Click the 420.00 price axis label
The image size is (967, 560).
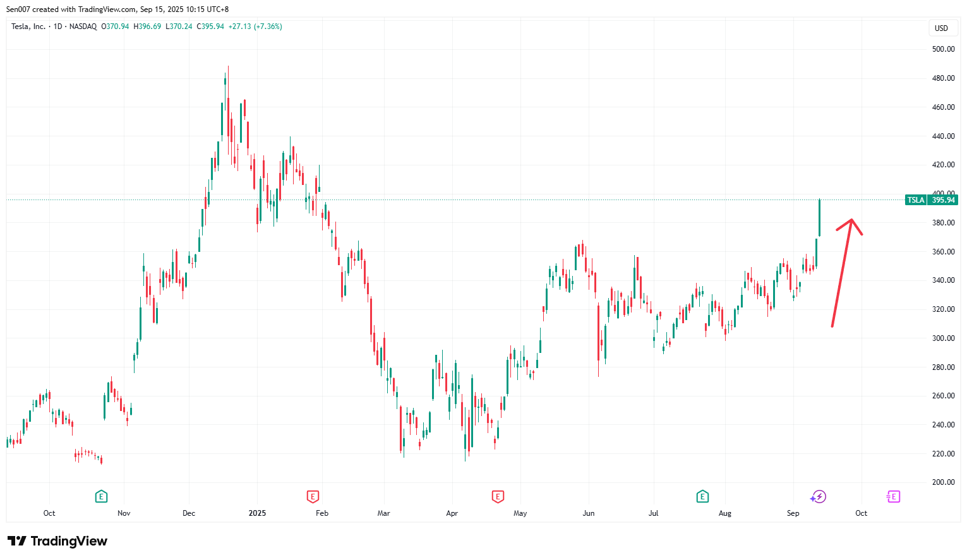pyautogui.click(x=944, y=165)
